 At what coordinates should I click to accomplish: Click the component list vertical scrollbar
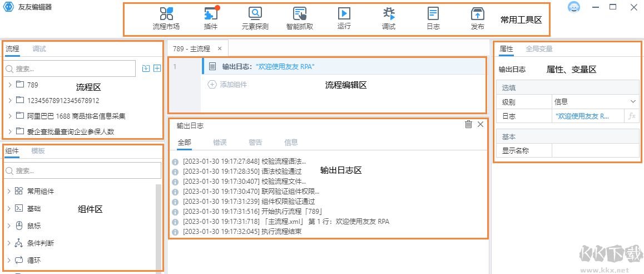(158, 228)
